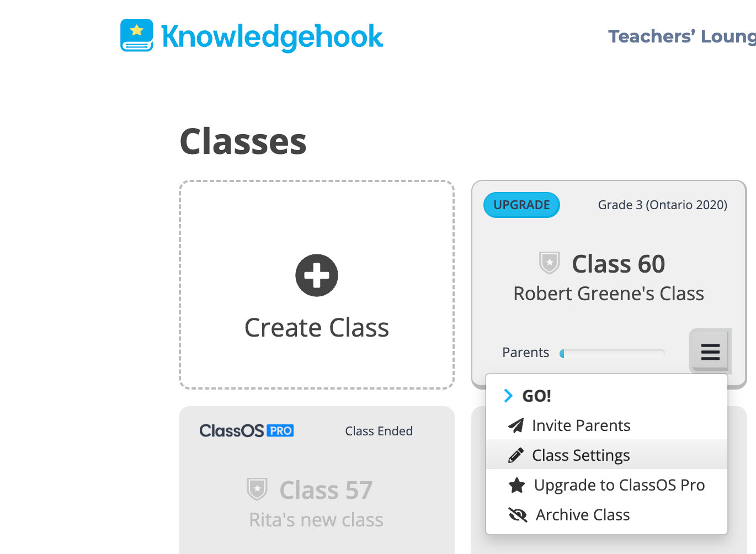756x554 pixels.
Task: Click the shield badge beside Class 60
Action: (x=550, y=263)
